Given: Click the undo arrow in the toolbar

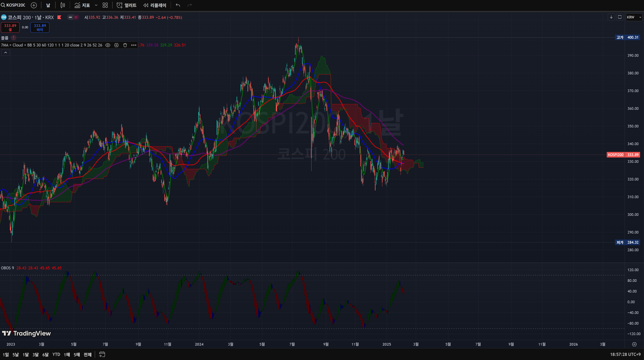Looking at the screenshot, I should click(178, 5).
